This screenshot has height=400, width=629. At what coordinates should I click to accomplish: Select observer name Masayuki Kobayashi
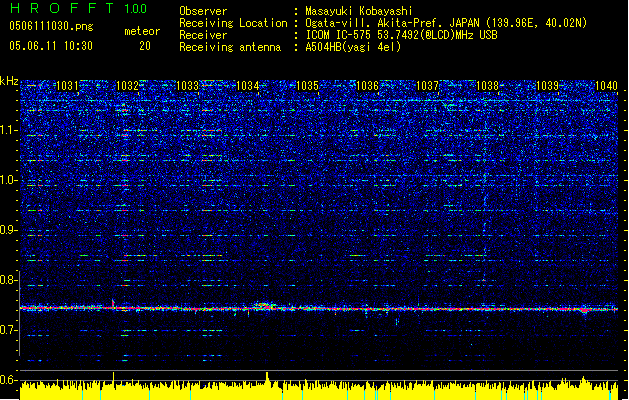pyautogui.click(x=359, y=11)
